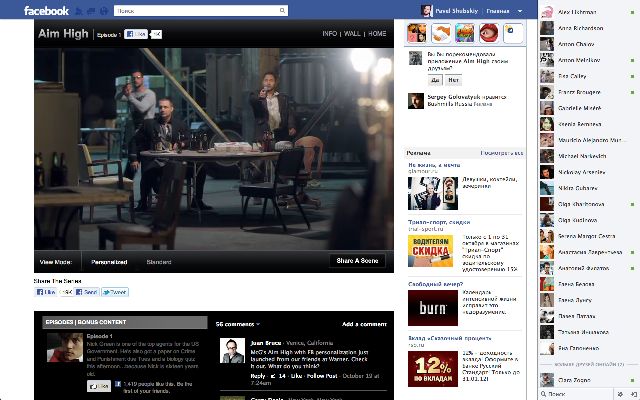
Task: Expand the 56 comments dropdown
Action: tap(238, 324)
